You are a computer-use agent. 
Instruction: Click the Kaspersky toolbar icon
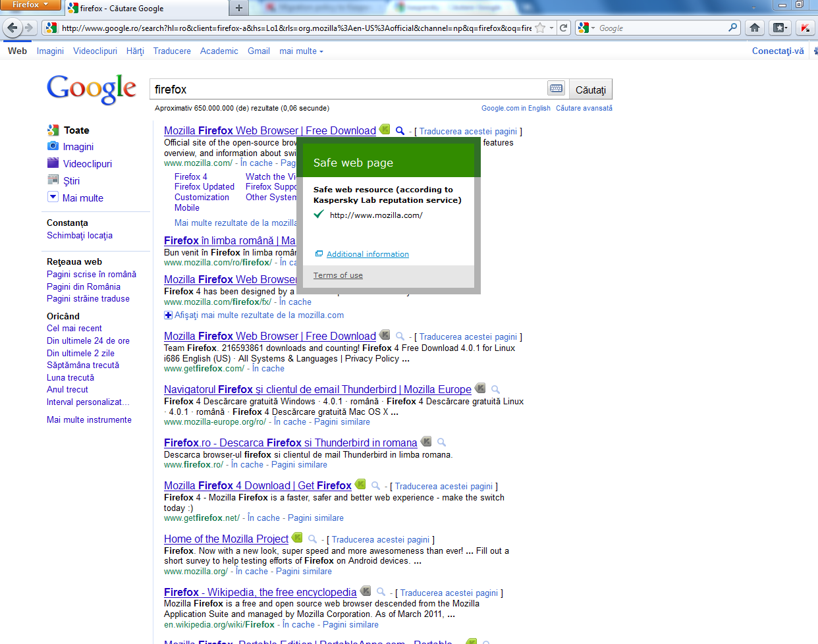pyautogui.click(x=805, y=28)
